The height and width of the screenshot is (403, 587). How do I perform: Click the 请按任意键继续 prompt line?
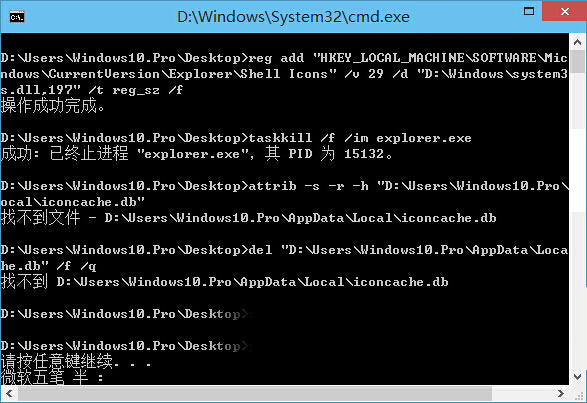tap(76, 361)
